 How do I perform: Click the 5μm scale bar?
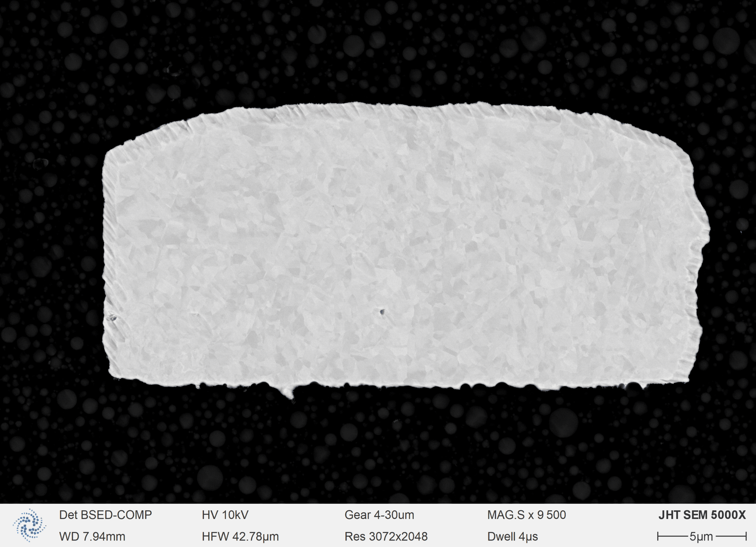[x=702, y=537]
